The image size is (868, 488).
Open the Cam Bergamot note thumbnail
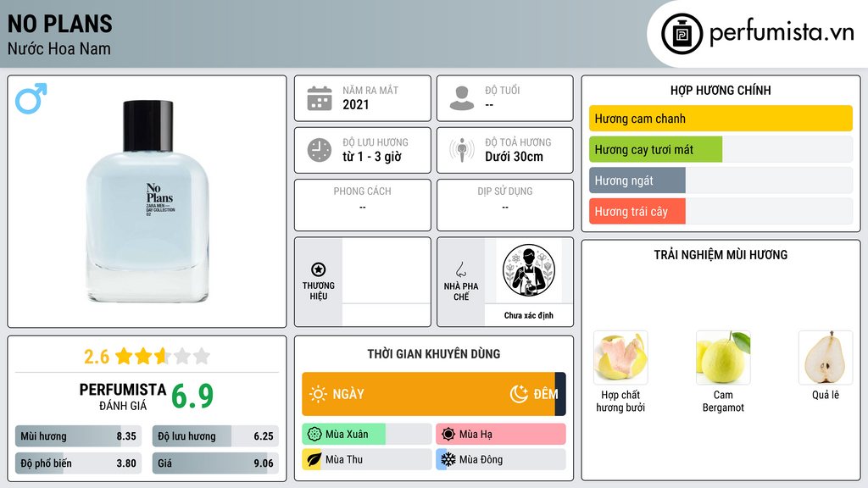723,358
